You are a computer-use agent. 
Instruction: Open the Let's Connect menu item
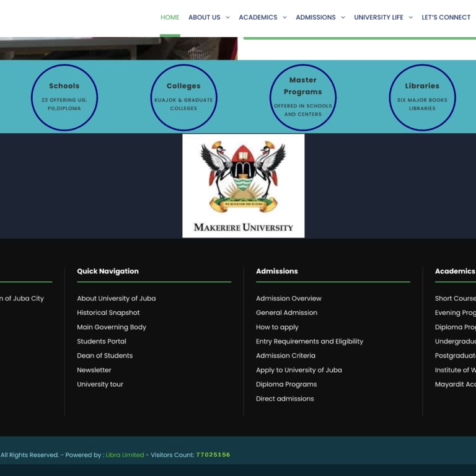(x=446, y=17)
